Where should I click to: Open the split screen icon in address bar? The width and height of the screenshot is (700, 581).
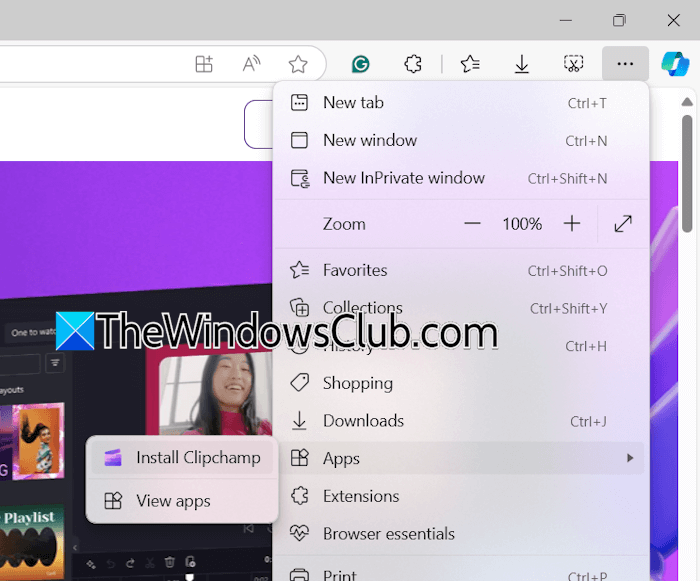[x=204, y=64]
